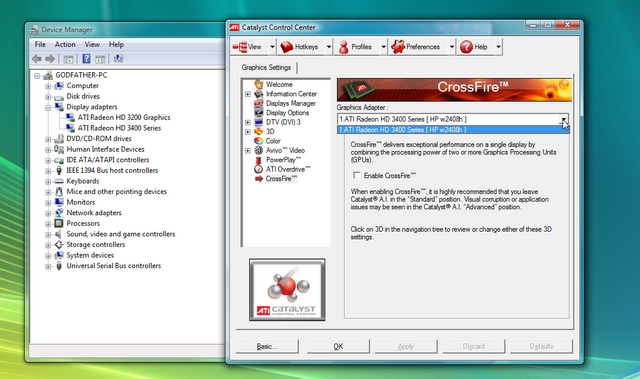This screenshot has height=379, width=640.
Task: Click the Hotkeys toolbar icon in Catalyst
Action: (287, 47)
